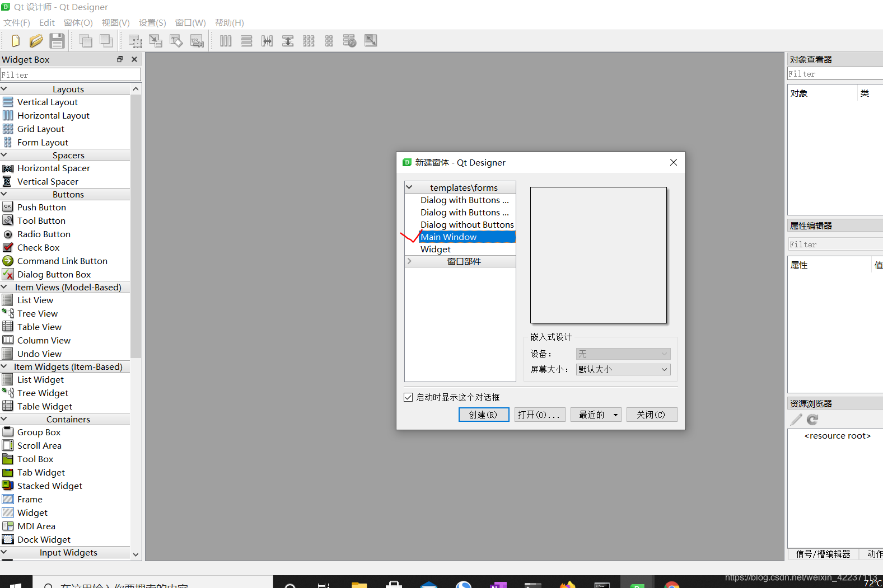This screenshot has height=588, width=883.
Task: Click the Adjust Size toolbar icon
Action: (371, 40)
